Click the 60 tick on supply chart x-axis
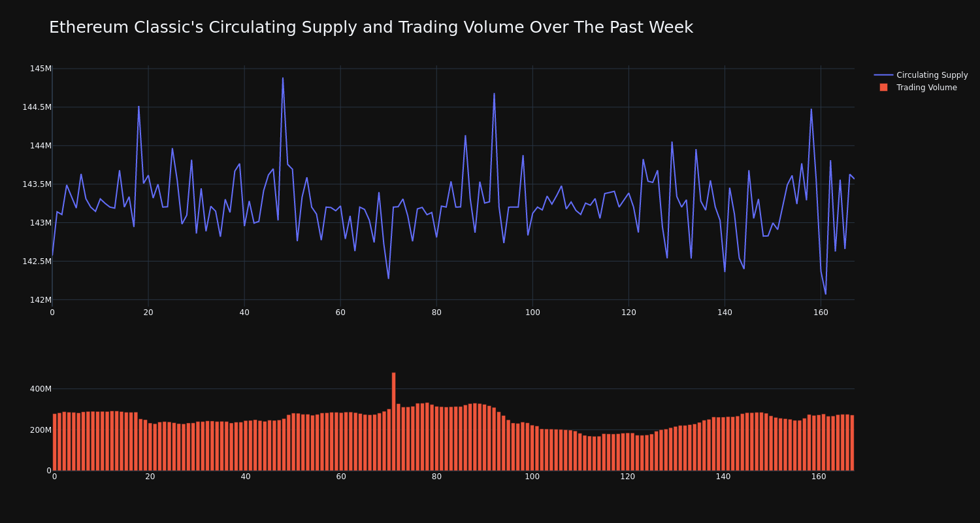The height and width of the screenshot is (523, 980). coord(340,312)
